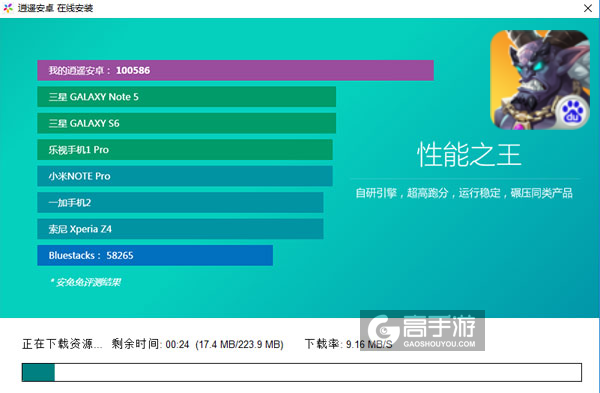This screenshot has width=600, height=393.
Task: Click the remaining time 00:24 value
Action: [x=178, y=344]
